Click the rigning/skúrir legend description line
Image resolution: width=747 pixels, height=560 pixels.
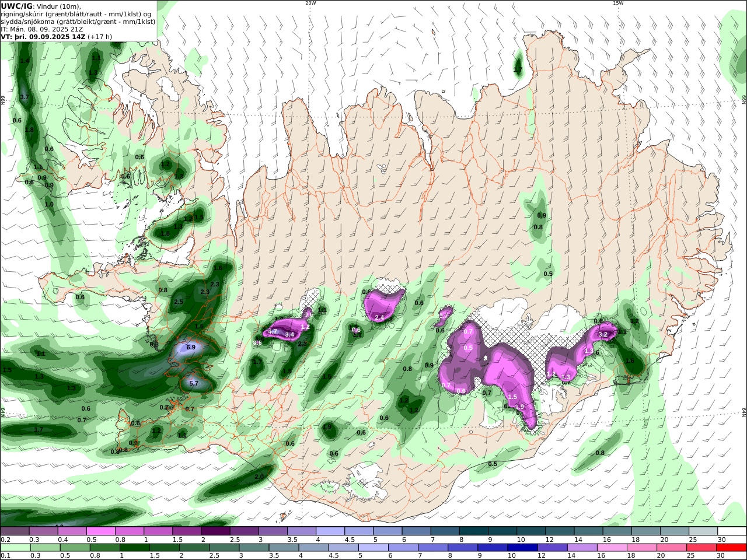pos(76,14)
